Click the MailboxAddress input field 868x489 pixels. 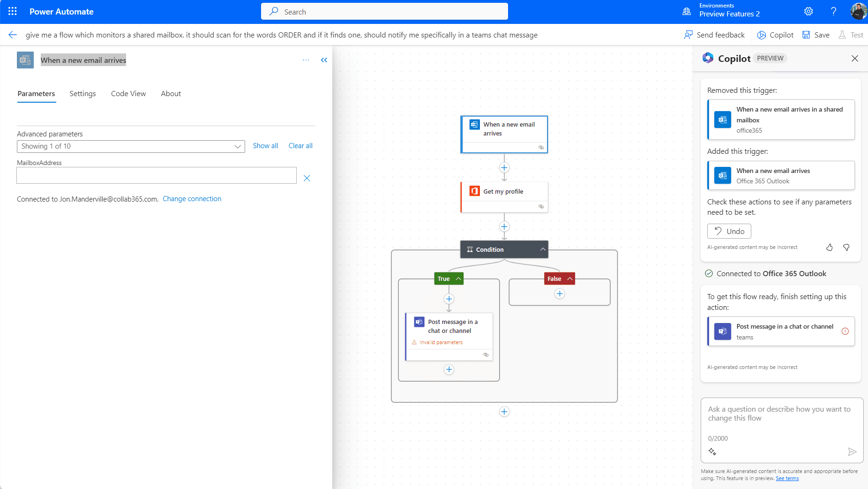pyautogui.click(x=157, y=175)
